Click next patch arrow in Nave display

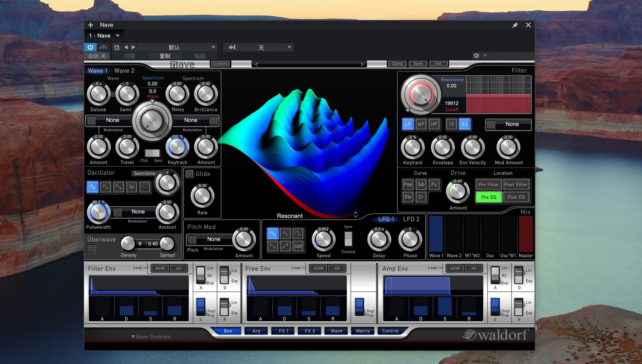(362, 64)
